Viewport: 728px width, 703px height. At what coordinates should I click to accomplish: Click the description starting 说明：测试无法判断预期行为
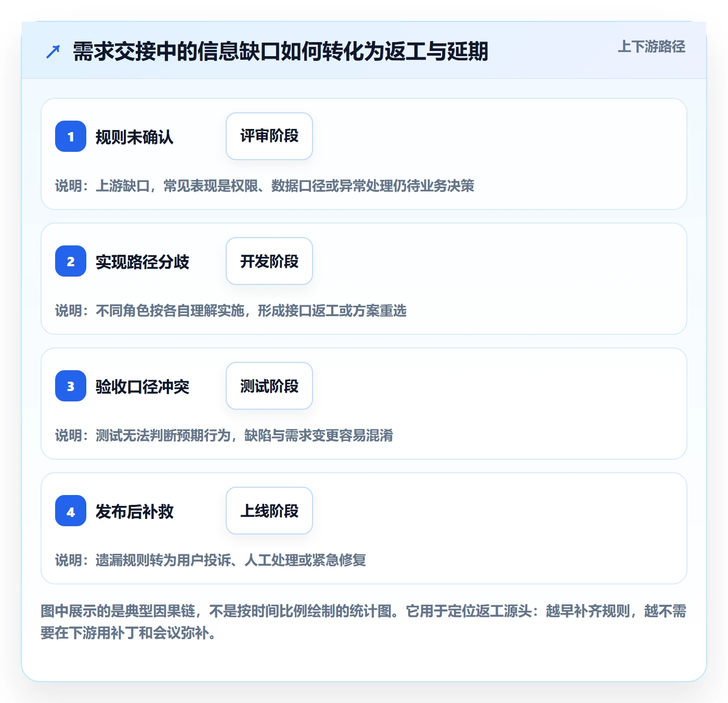tap(224, 436)
